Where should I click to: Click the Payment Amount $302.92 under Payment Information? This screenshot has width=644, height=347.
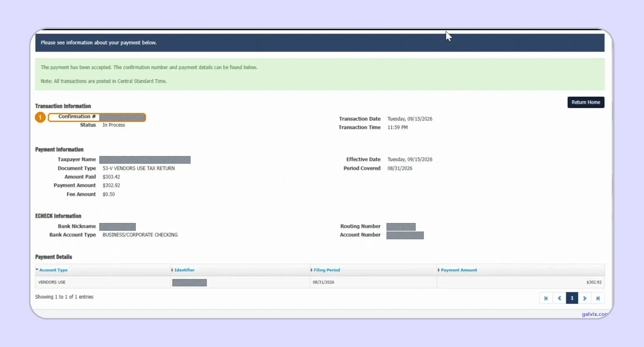pos(111,185)
